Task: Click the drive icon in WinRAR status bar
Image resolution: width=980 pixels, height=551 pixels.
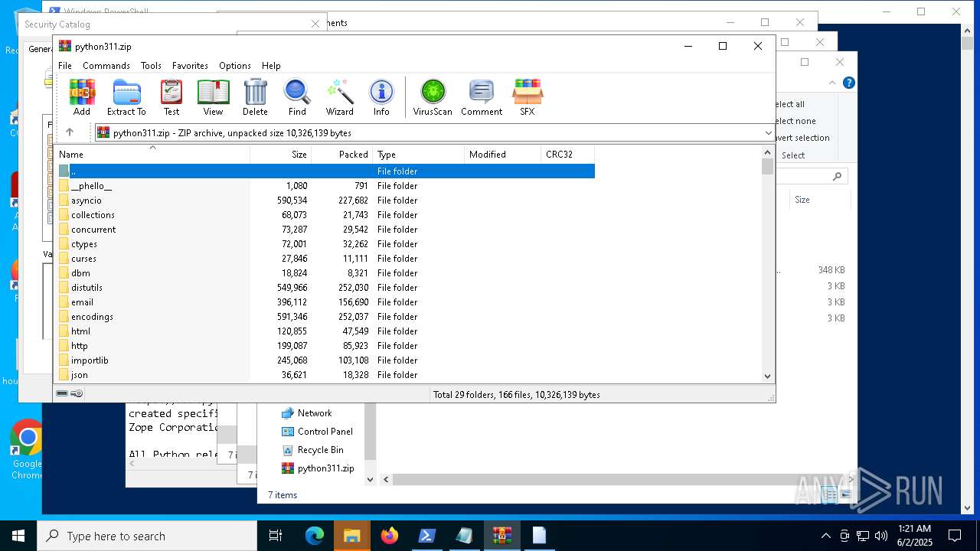Action: 63,394
